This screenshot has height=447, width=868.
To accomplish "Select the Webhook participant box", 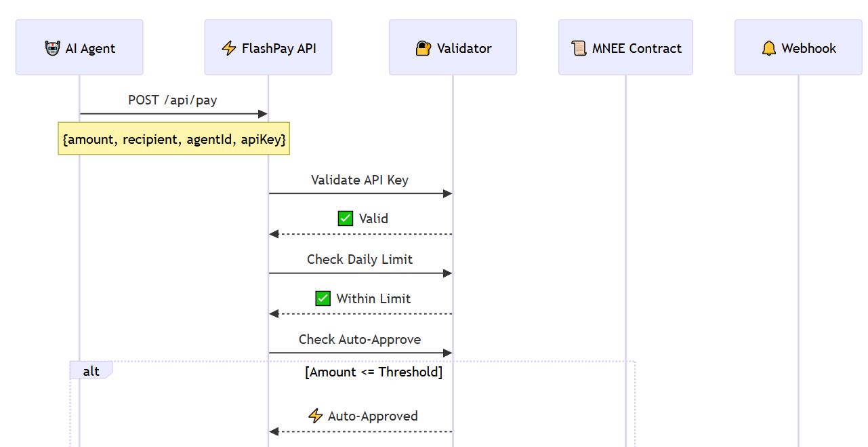I will coord(798,47).
